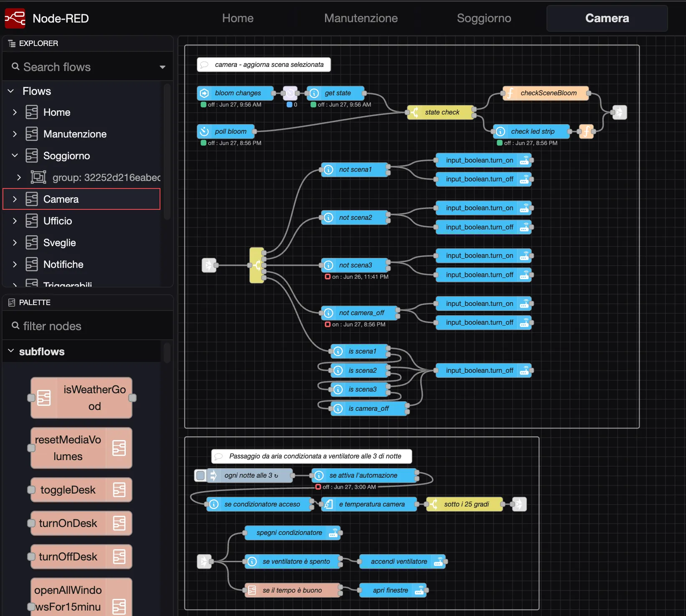The height and width of the screenshot is (616, 686).
Task: Select the not scena2 state node
Action: 355,218
